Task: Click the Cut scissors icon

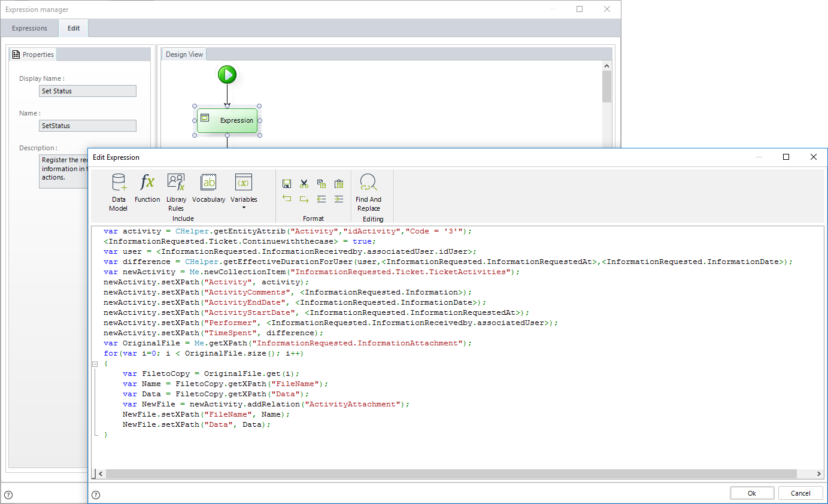Action: [x=304, y=184]
